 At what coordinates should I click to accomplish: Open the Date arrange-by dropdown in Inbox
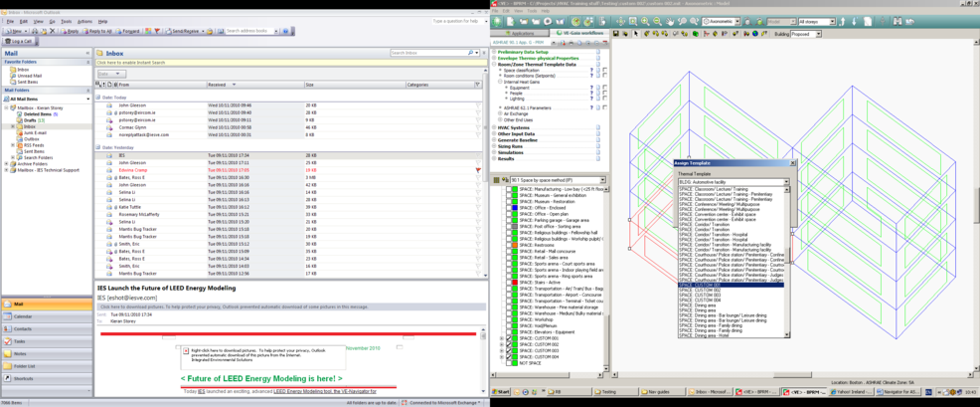(112, 74)
